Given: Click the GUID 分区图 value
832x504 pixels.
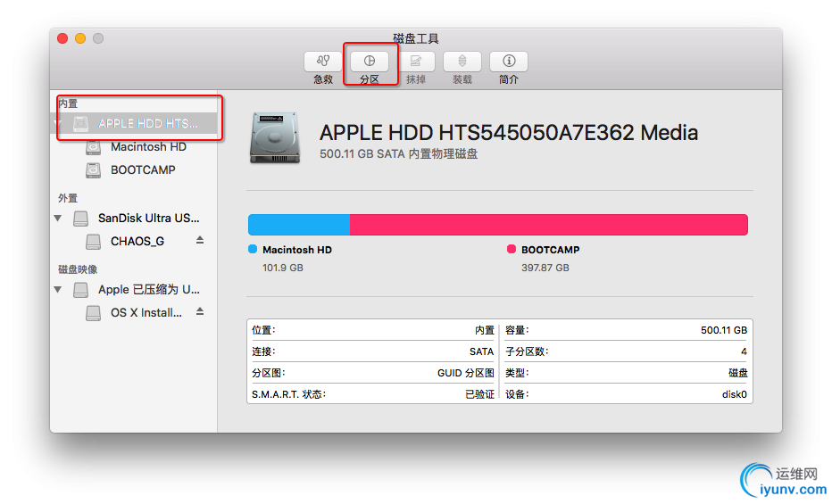Looking at the screenshot, I should [x=466, y=373].
